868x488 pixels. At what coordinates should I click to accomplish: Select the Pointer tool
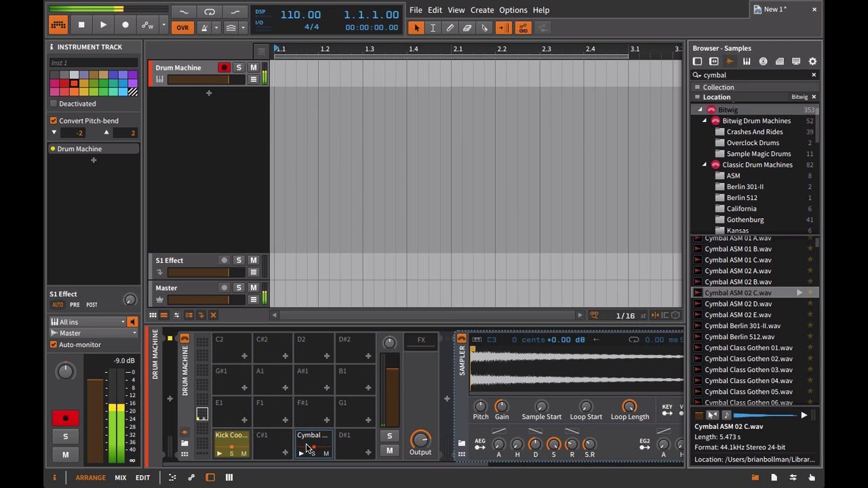click(x=416, y=28)
